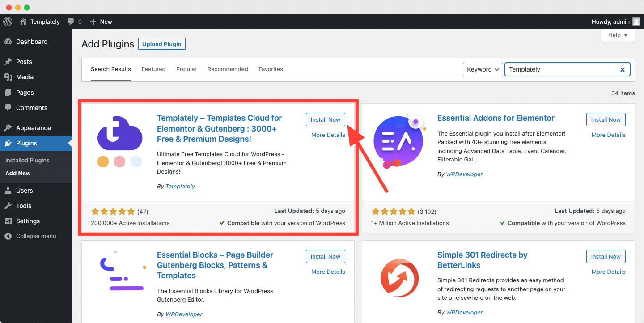Viewport: 644px width, 323px height.
Task: Open the Howdy, admin account menu
Action: pyautogui.click(x=616, y=21)
